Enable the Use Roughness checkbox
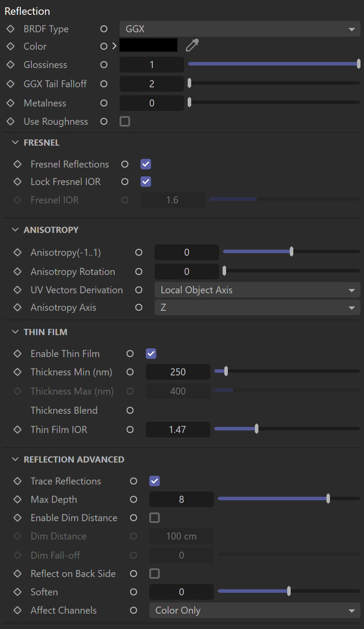 pos(125,121)
